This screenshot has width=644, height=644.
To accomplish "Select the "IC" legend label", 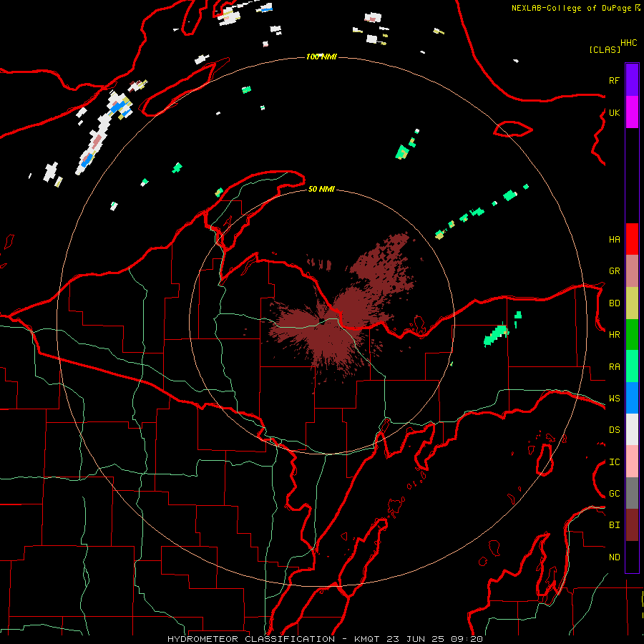I will click(614, 462).
